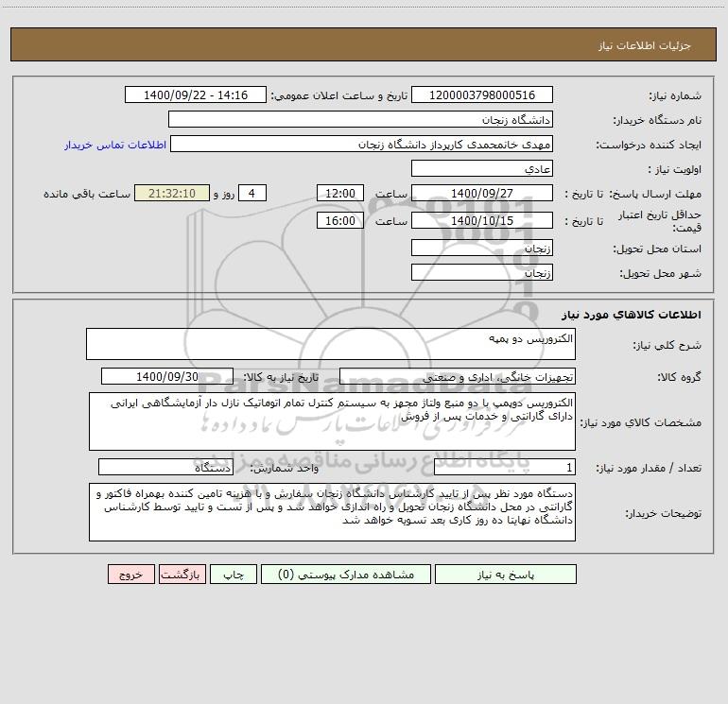Viewport: 728px width, 704px height.
Task: Click requester field مهدی خانمحمدی کارپرداز
Action: tap(362, 144)
